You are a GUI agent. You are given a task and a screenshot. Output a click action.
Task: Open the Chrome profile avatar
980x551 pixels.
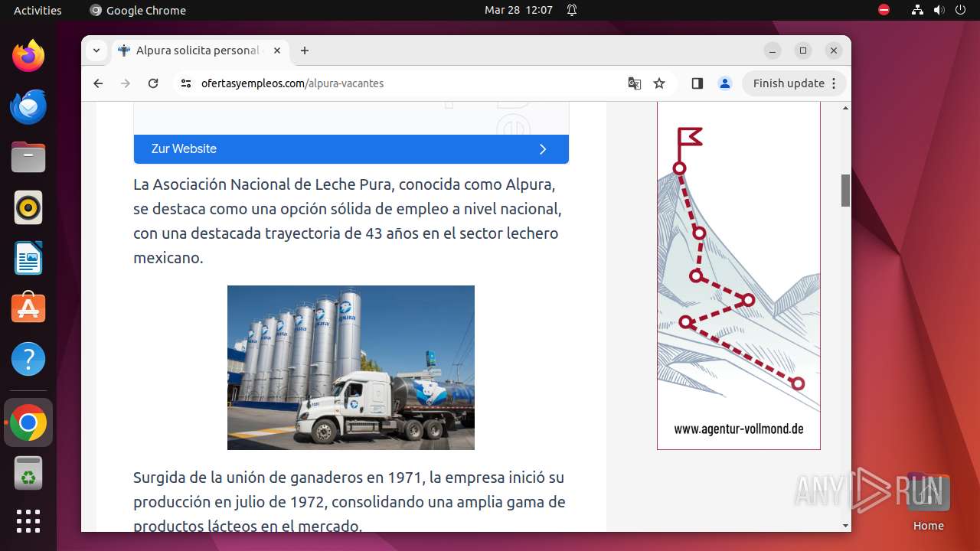[725, 83]
